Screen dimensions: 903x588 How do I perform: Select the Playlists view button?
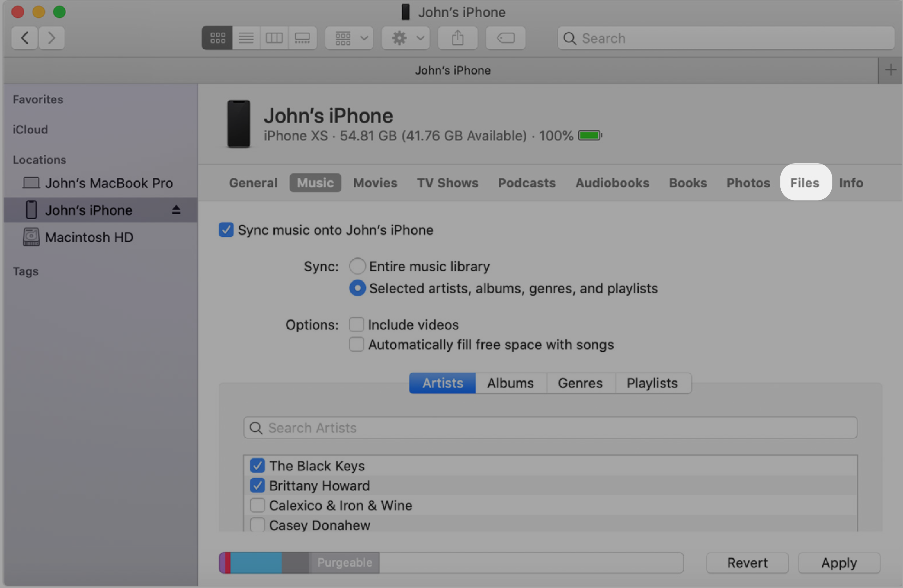(x=652, y=382)
